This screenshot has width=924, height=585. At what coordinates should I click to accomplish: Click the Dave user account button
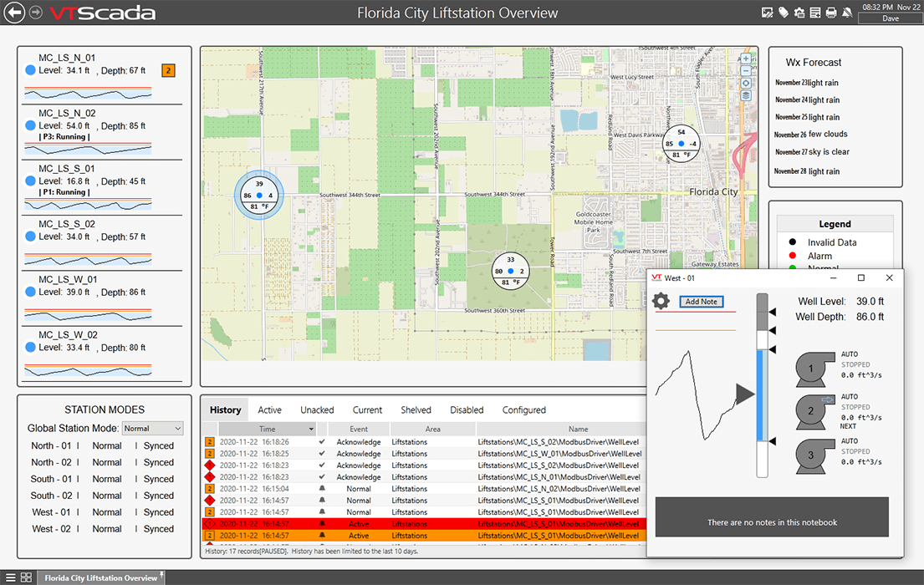pyautogui.click(x=890, y=18)
